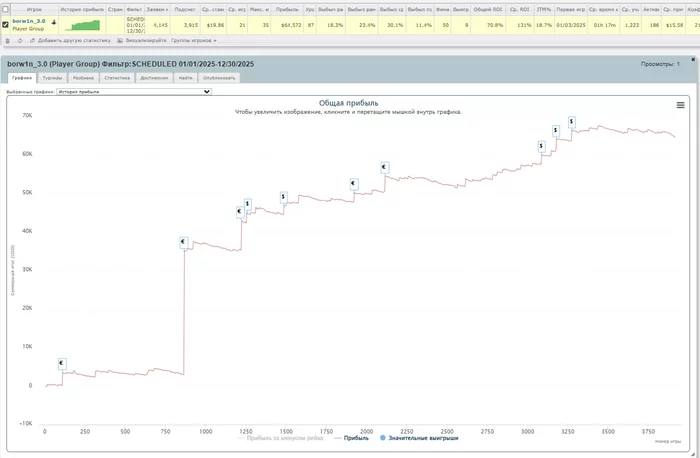Sort by 'История прибыли' column header
This screenshot has width=700, height=458.
[82, 9]
